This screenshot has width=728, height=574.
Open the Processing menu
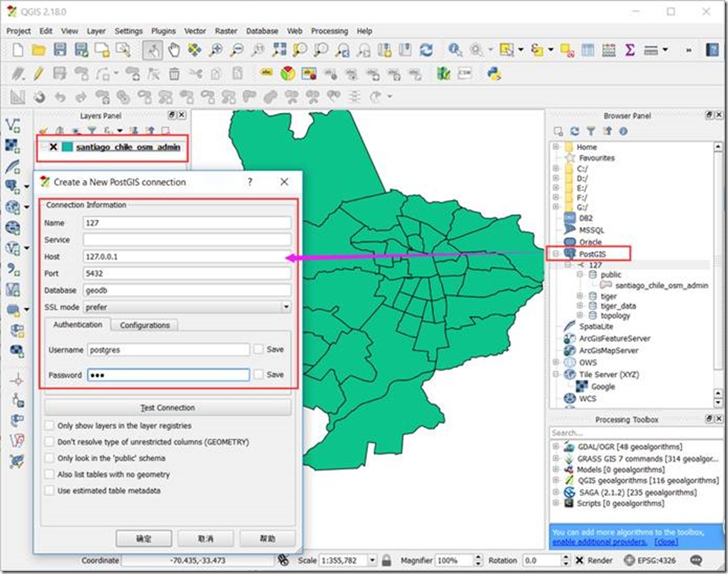click(x=329, y=31)
